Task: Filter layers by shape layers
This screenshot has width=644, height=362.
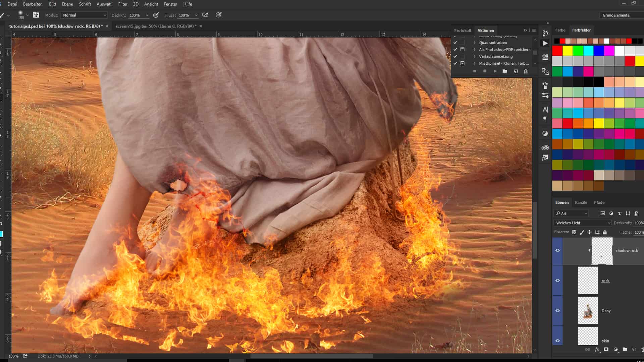Action: pyautogui.click(x=628, y=213)
